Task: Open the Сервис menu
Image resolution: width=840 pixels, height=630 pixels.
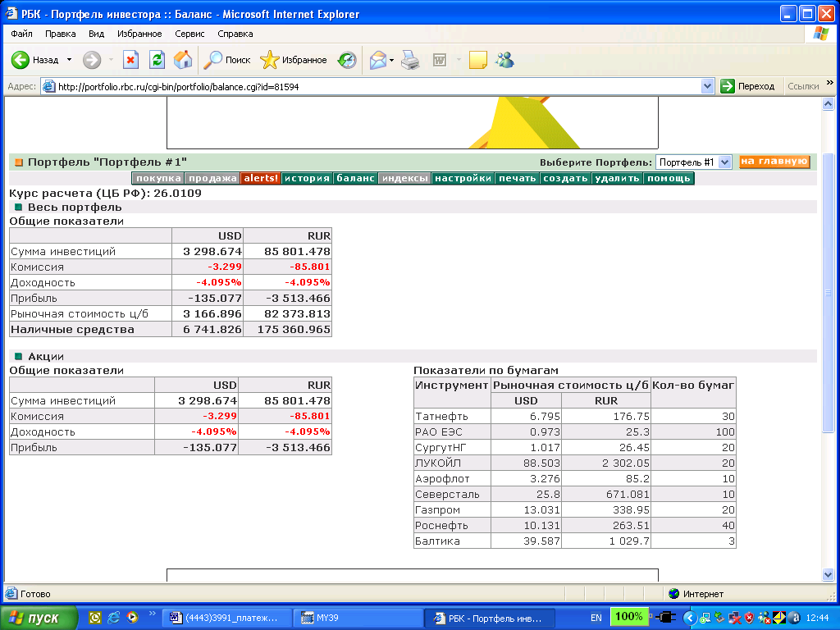Action: [x=189, y=34]
